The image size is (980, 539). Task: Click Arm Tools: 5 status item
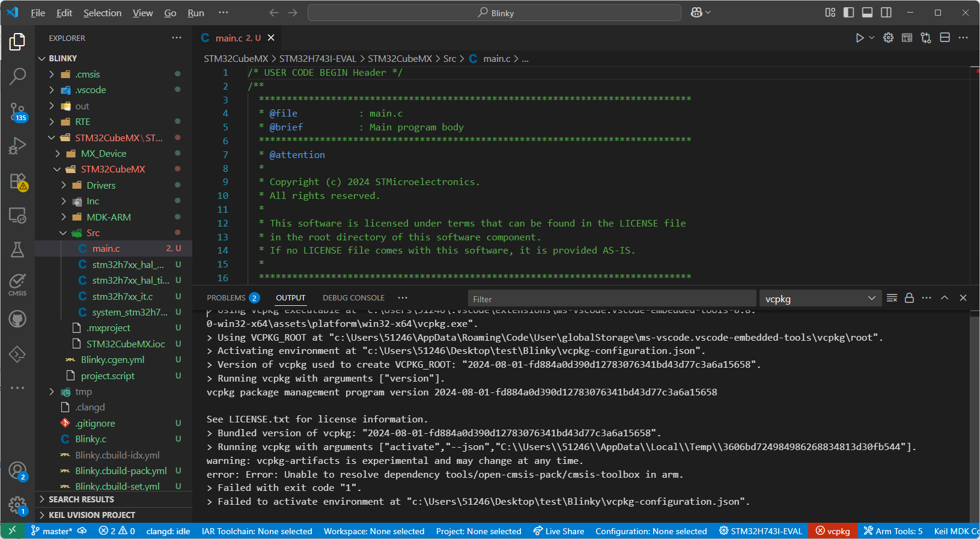(x=893, y=531)
